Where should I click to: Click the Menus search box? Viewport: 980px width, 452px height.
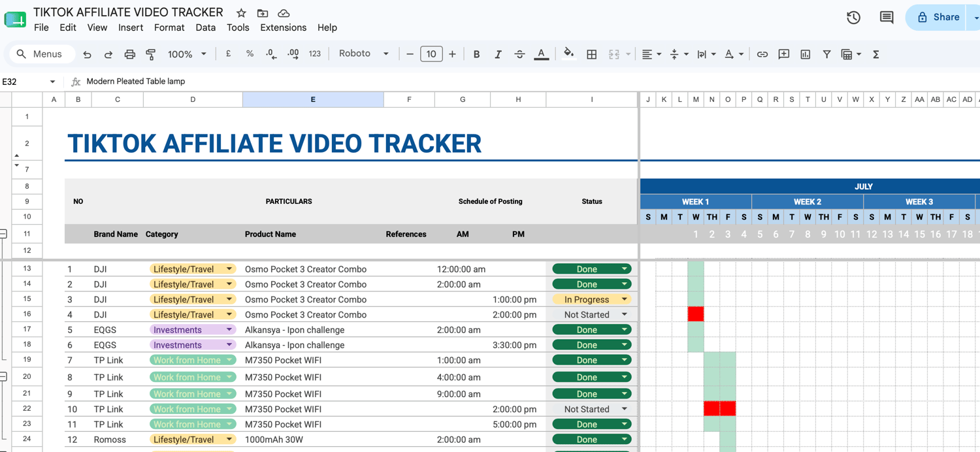click(42, 54)
